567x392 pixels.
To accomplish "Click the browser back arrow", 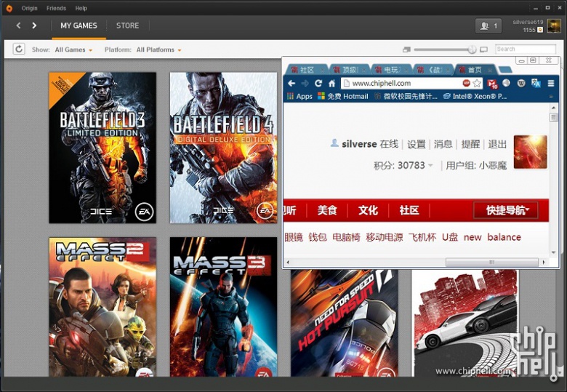I will (x=291, y=84).
